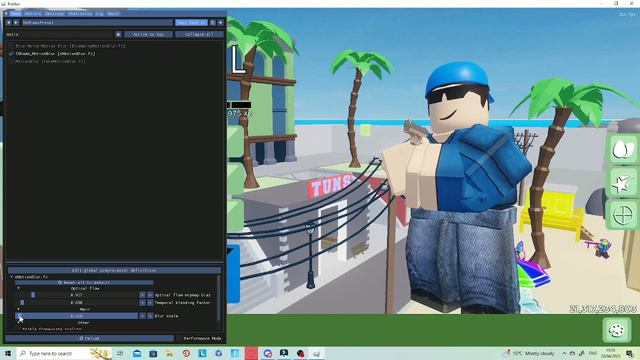Click the Active to top button
Viewport: 640px width, 360px height.
click(148, 34)
